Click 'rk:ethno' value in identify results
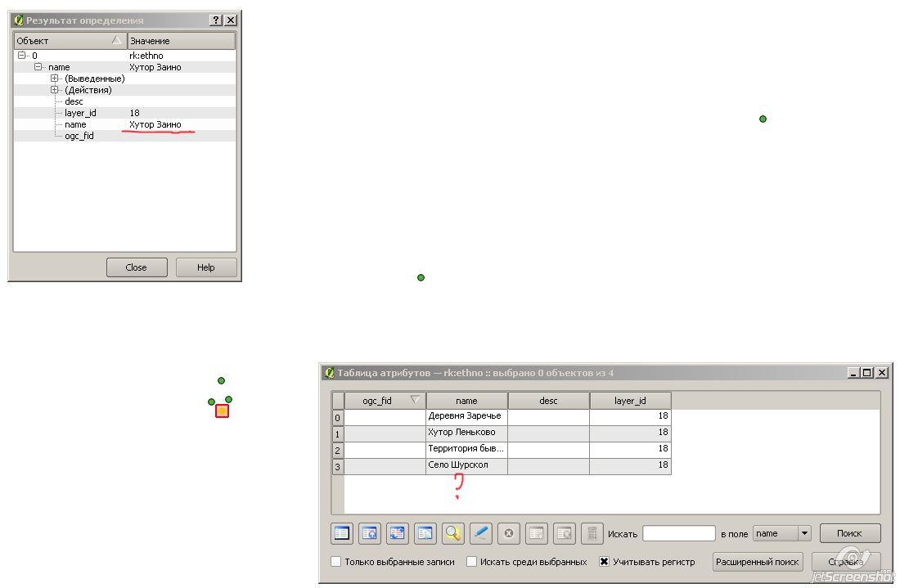Viewport: 900px width, 588px height. pyautogui.click(x=146, y=56)
